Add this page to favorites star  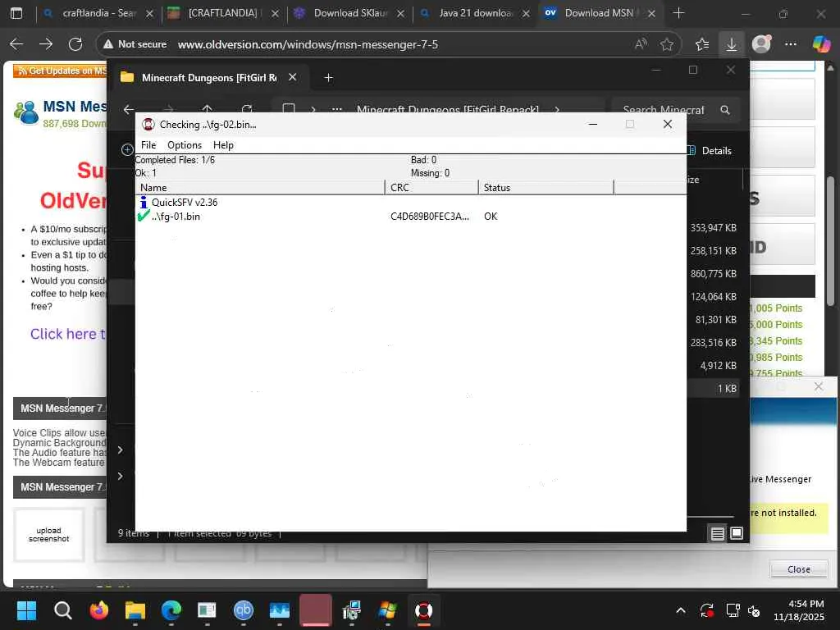pos(667,44)
